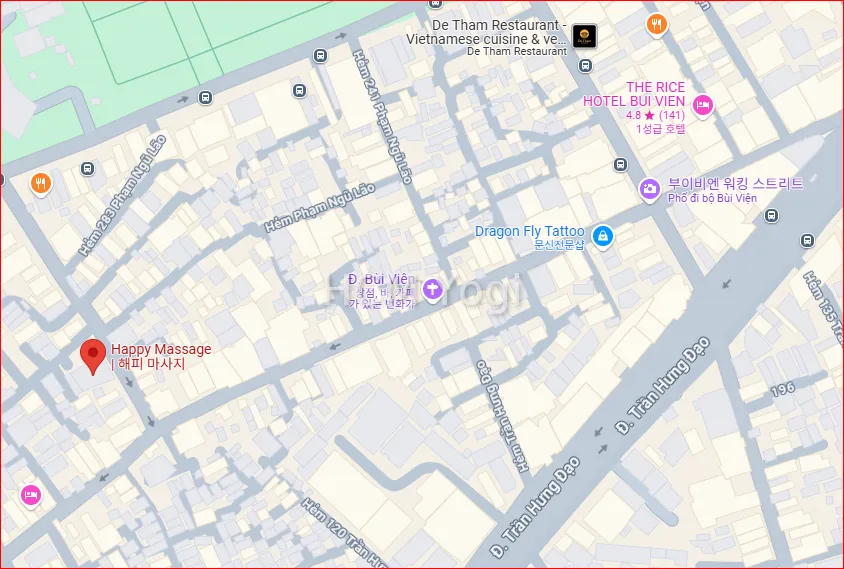Click the red Happy Massage location pin
Viewport: 844px width, 569px height.
93,355
